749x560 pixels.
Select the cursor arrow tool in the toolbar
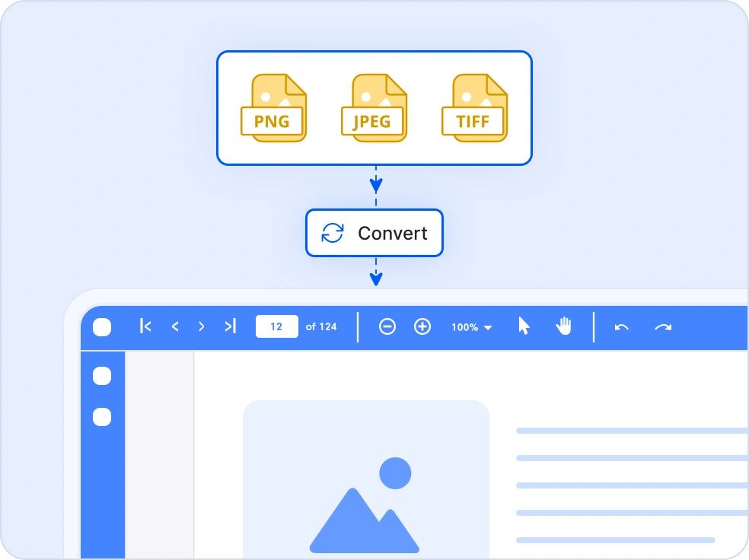[x=523, y=326]
